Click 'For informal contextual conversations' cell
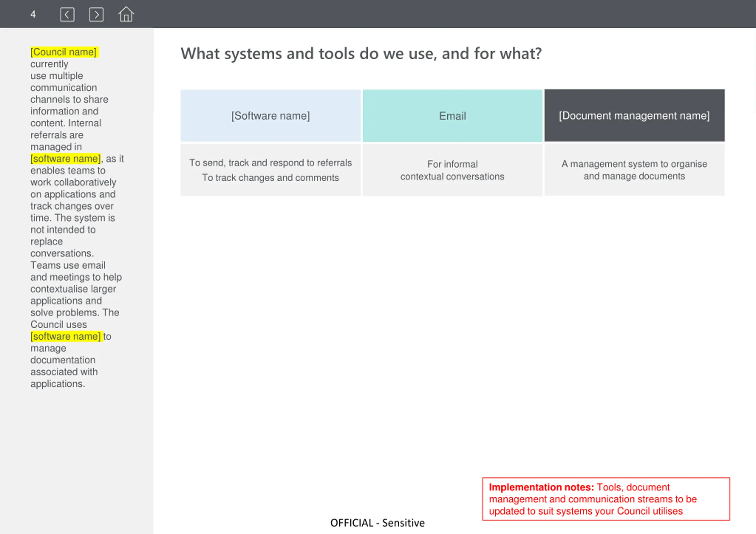This screenshot has width=756, height=534. click(x=452, y=170)
